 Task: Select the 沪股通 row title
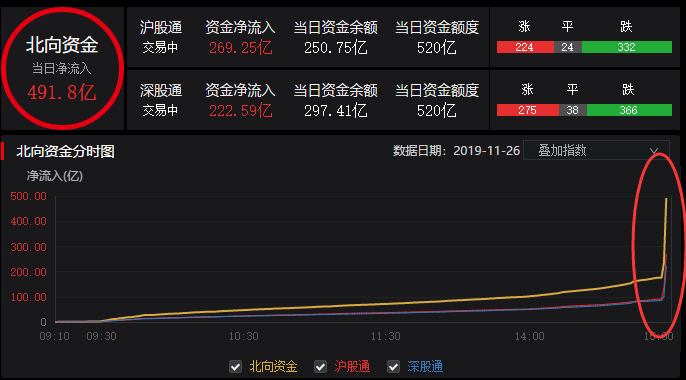coord(161,28)
